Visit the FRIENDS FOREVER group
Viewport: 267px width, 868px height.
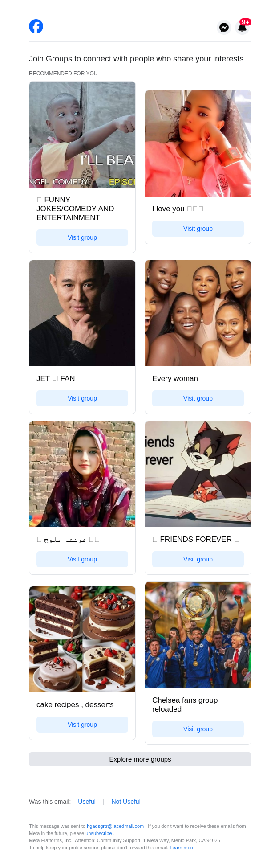[198, 559]
